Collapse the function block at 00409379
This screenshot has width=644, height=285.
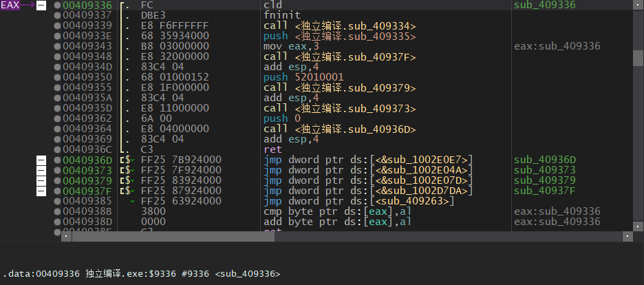[41, 180]
